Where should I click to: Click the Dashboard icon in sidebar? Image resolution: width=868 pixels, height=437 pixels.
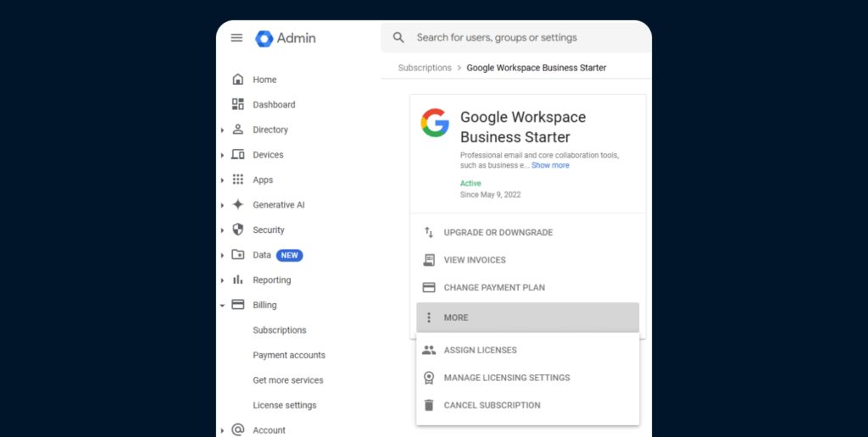pos(238,104)
